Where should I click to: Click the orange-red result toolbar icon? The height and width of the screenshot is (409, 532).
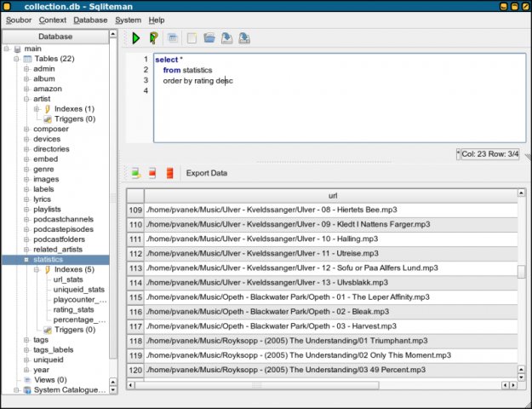[169, 173]
